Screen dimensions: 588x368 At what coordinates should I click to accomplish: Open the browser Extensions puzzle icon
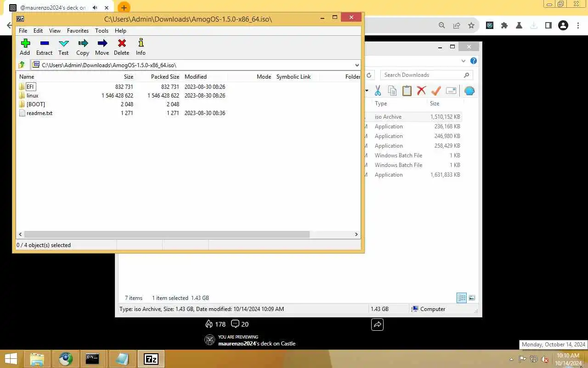pyautogui.click(x=504, y=26)
